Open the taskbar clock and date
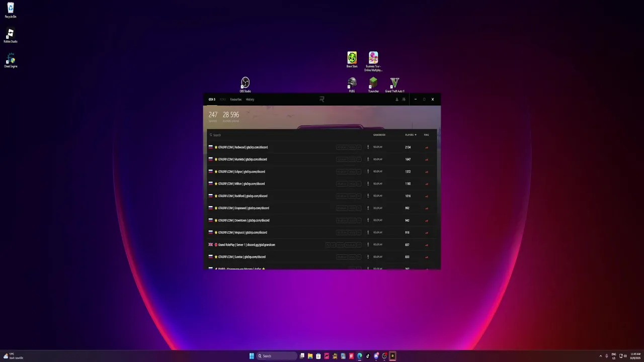 pyautogui.click(x=635, y=356)
